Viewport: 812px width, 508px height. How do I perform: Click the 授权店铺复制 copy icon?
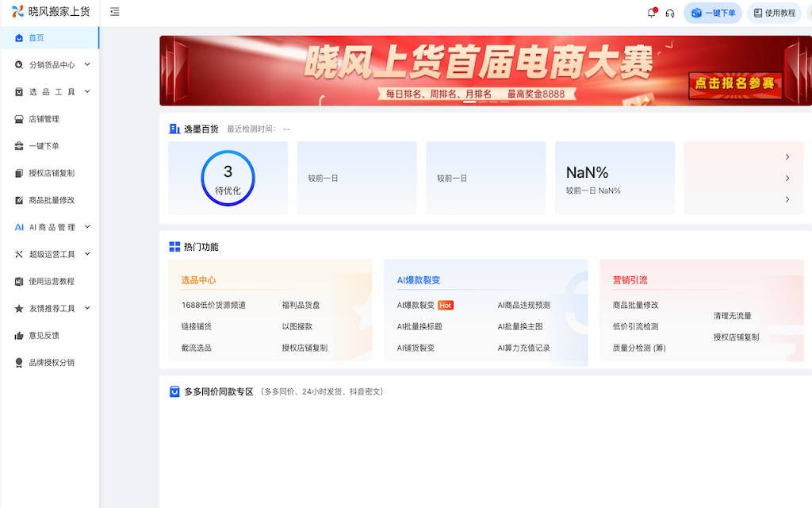tap(19, 173)
